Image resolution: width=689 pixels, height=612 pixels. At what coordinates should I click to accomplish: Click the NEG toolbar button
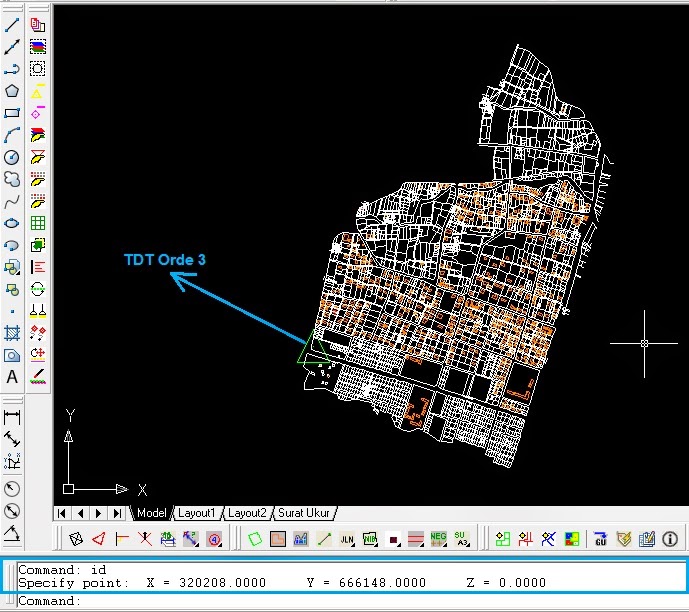pyautogui.click(x=438, y=539)
